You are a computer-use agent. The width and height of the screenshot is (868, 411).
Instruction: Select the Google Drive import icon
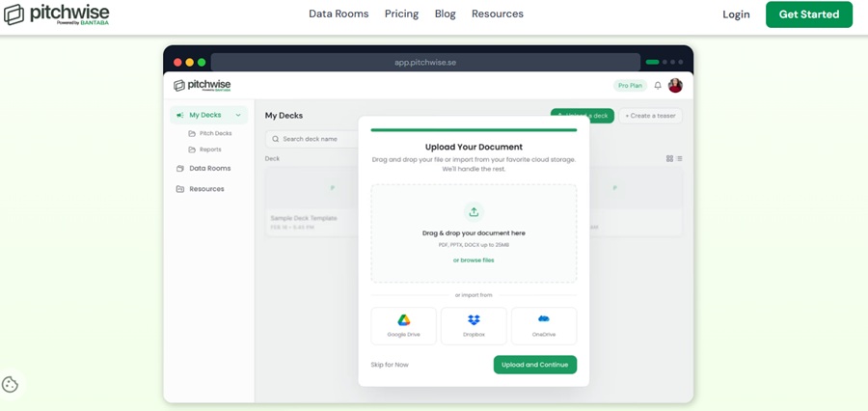pyautogui.click(x=403, y=320)
